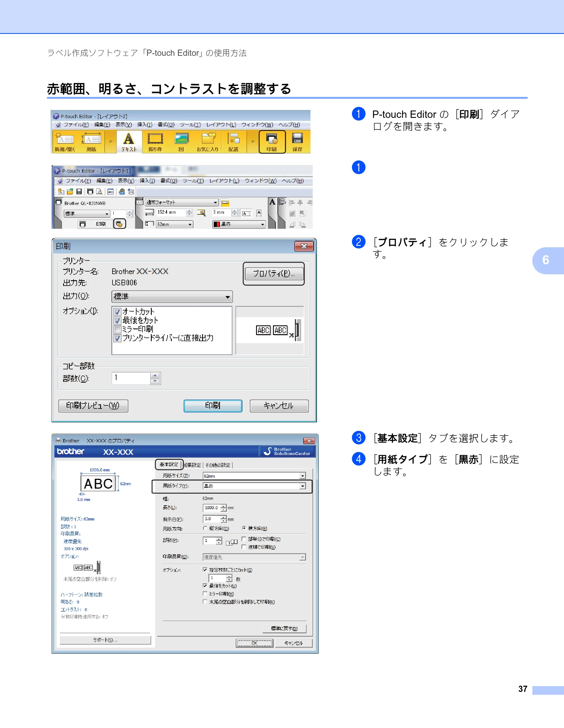Toggle プリンタードライバーに直接出力 checkbox
564x728 pixels.
tap(117, 338)
